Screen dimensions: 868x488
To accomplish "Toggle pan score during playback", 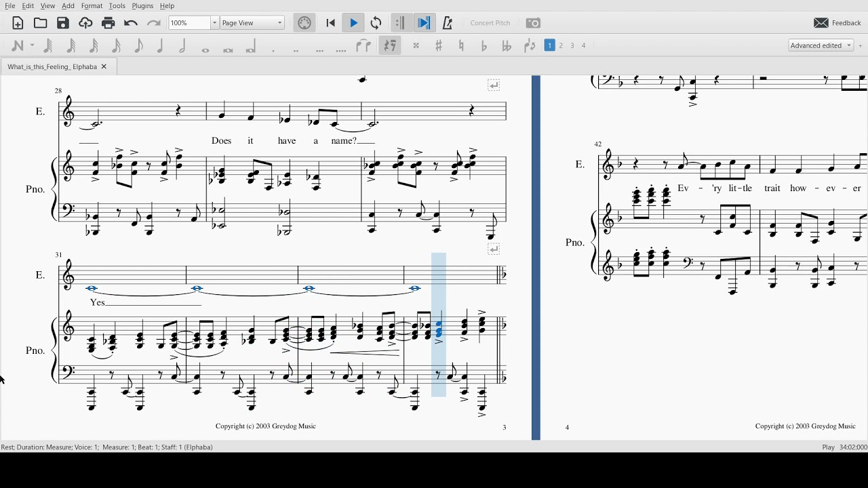I will (424, 23).
